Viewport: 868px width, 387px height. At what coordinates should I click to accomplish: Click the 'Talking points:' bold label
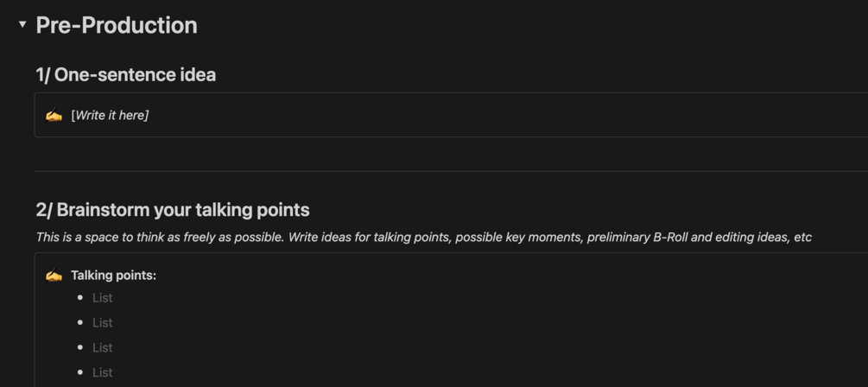113,276
